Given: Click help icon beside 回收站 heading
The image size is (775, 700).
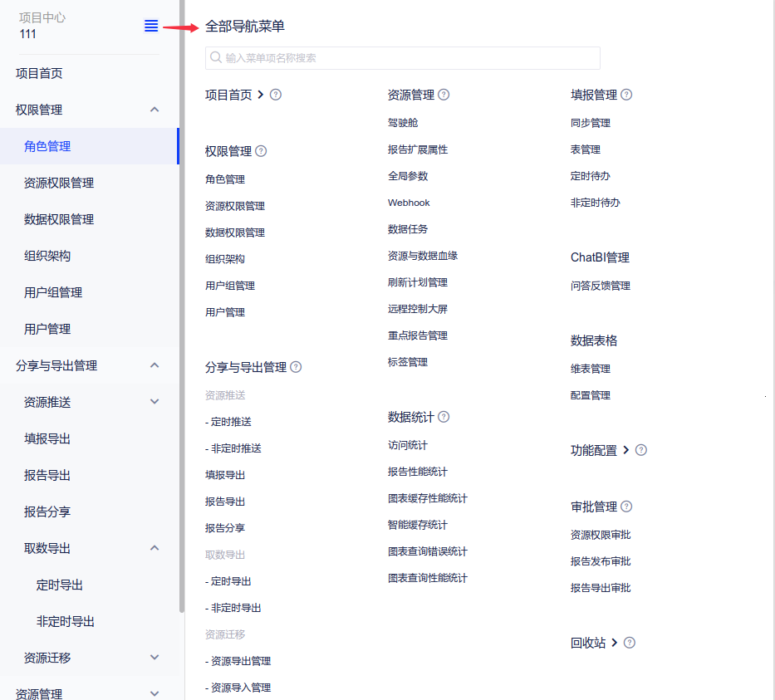Looking at the screenshot, I should tap(630, 643).
